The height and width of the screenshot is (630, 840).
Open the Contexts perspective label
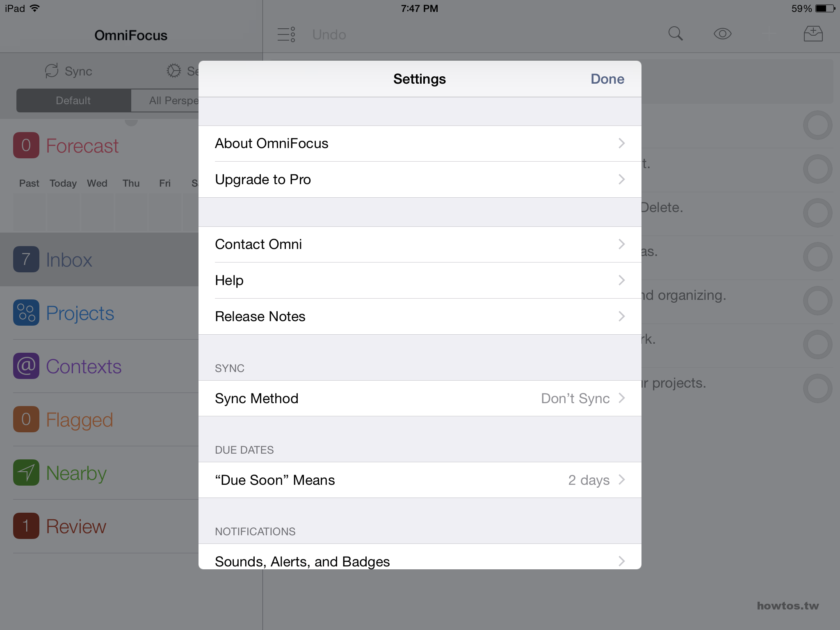pos(84,366)
